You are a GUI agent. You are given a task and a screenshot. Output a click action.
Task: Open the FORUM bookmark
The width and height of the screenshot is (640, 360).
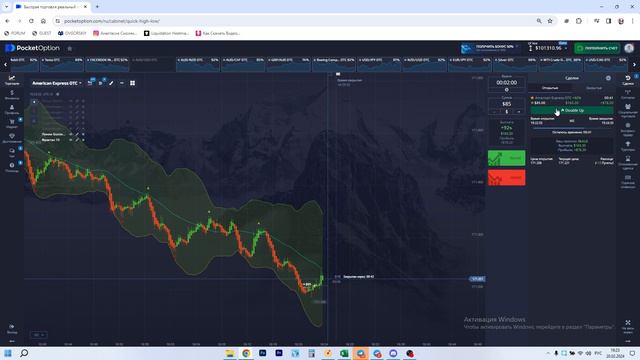click(15, 33)
